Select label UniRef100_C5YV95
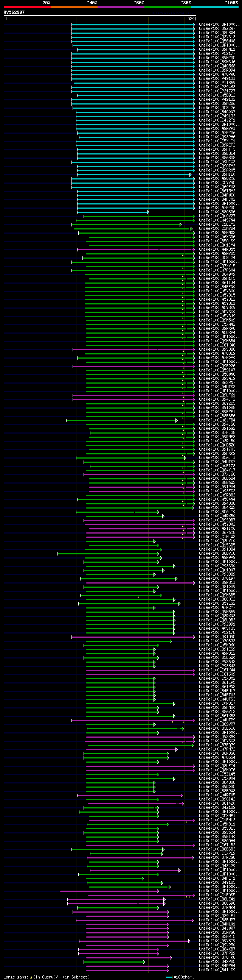Image resolution: width=242 pixels, height=980 pixels. [217, 183]
